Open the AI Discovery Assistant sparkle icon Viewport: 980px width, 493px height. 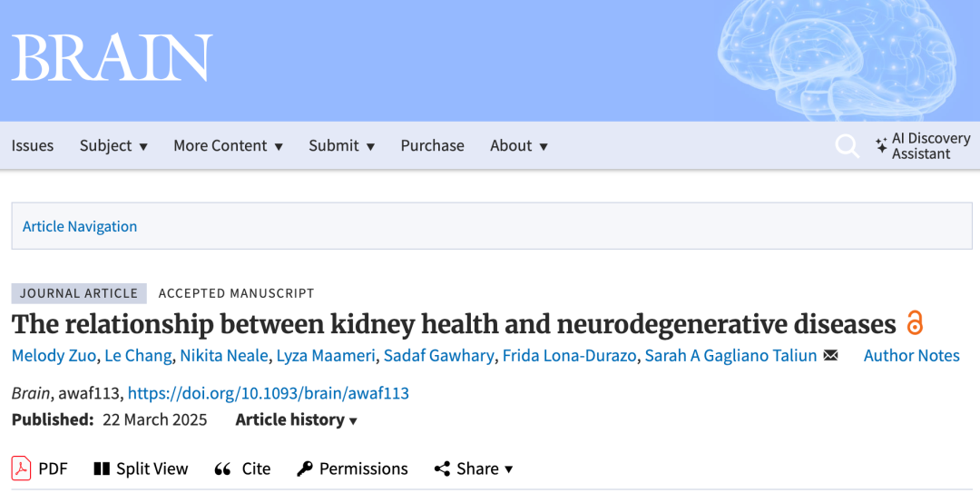(x=881, y=146)
